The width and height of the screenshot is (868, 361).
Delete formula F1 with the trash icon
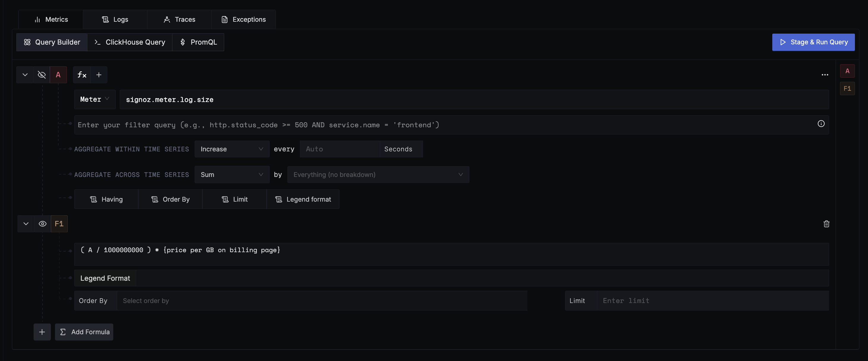pos(826,224)
